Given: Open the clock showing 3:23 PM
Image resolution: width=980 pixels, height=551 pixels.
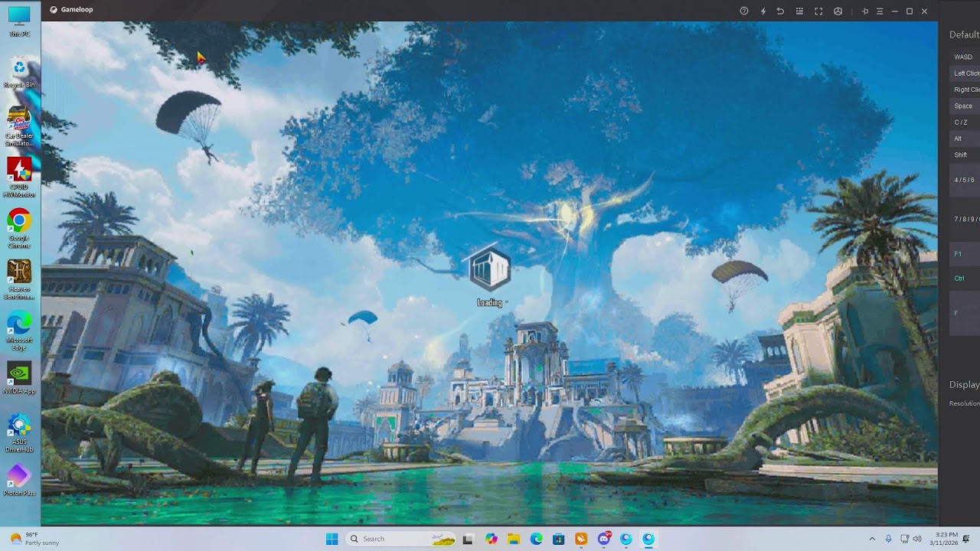Looking at the screenshot, I should (x=945, y=539).
